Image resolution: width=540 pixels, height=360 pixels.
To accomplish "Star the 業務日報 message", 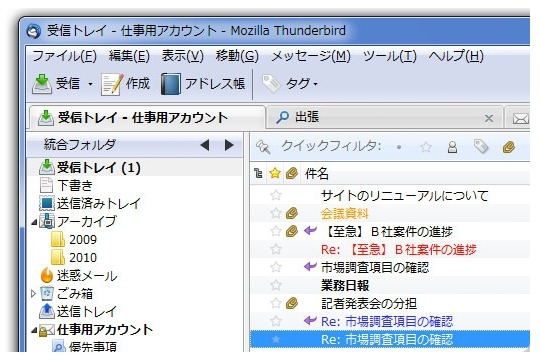I will pyautogui.click(x=276, y=285).
